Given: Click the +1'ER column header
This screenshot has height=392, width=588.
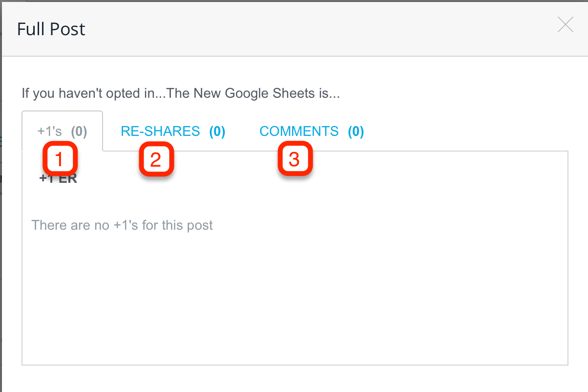Looking at the screenshot, I should pyautogui.click(x=58, y=178).
